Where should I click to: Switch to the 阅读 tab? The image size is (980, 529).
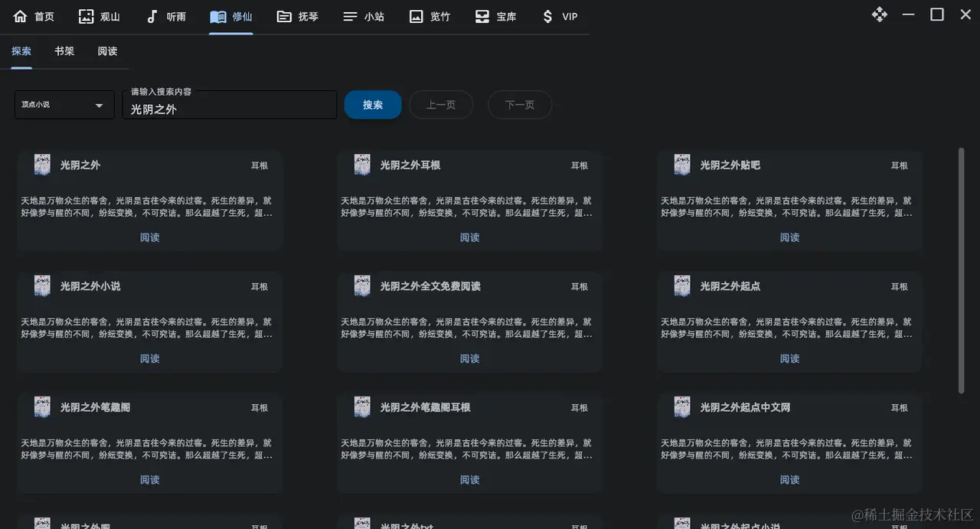[x=107, y=51]
